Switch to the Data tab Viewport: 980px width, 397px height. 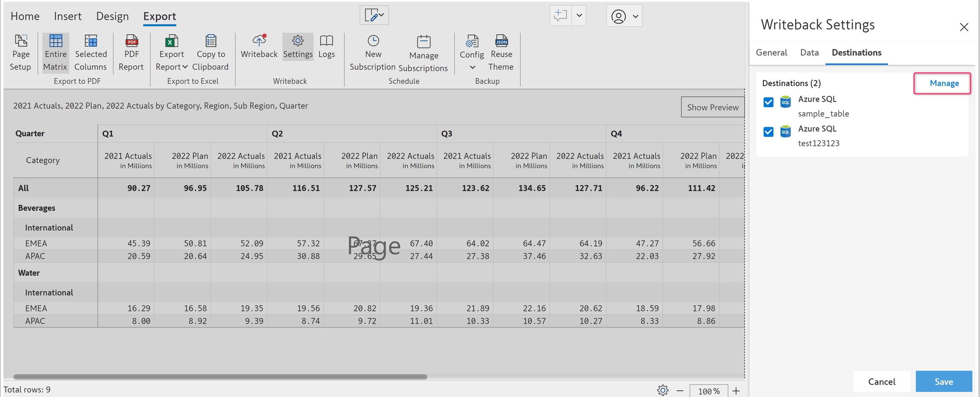[809, 53]
